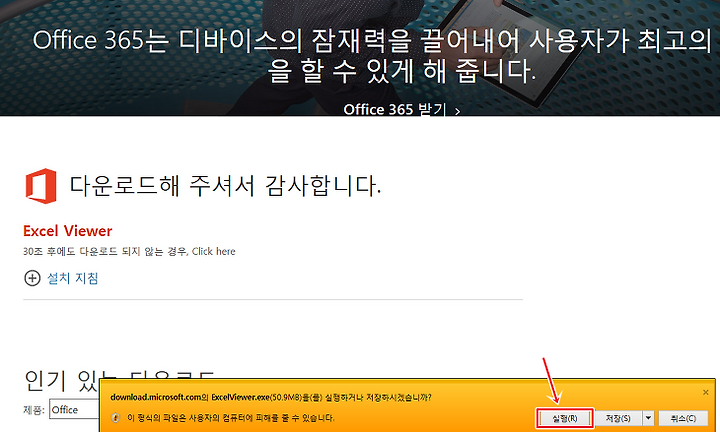The width and height of the screenshot is (720, 432).
Task: Click the ExcelViewer.exe download prompt message
Action: tap(270, 397)
